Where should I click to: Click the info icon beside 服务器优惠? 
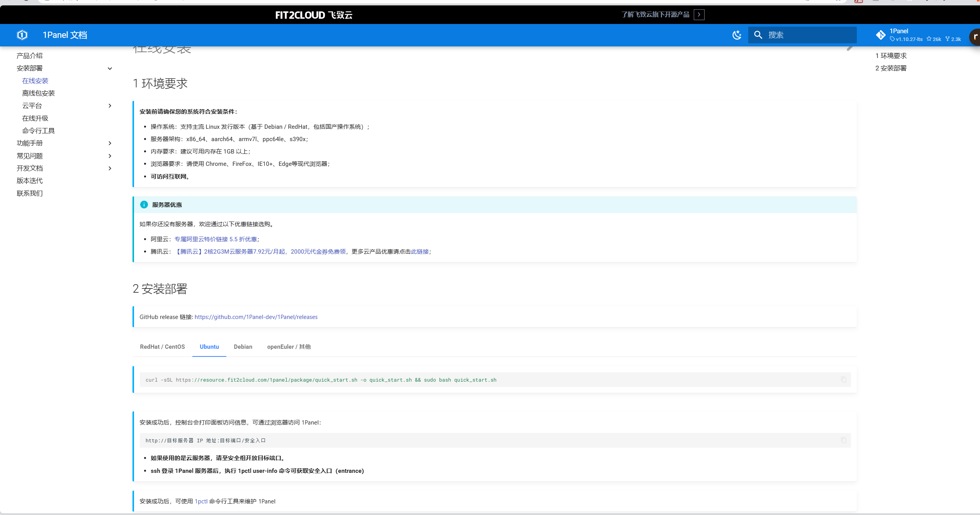tap(144, 205)
